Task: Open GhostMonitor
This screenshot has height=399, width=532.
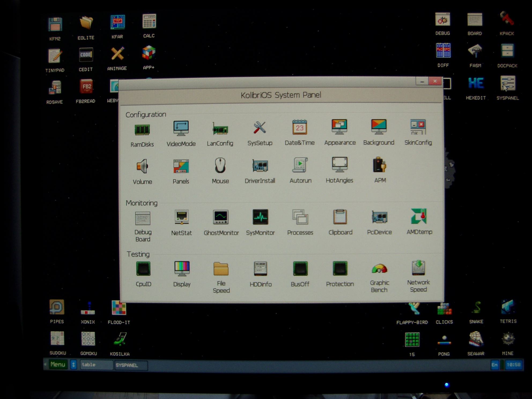Action: (221, 217)
